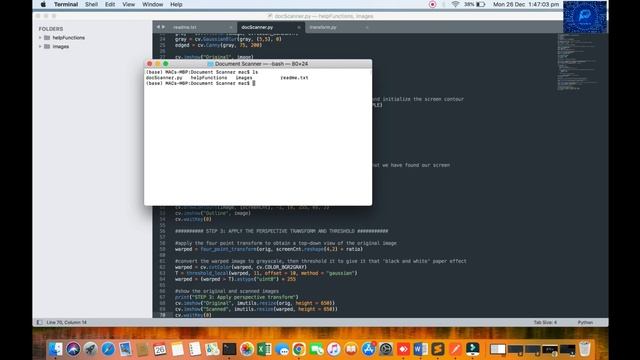Screen dimensions: 640x360
Task: Open the red AnyDesk dock icon
Action: tap(403, 349)
